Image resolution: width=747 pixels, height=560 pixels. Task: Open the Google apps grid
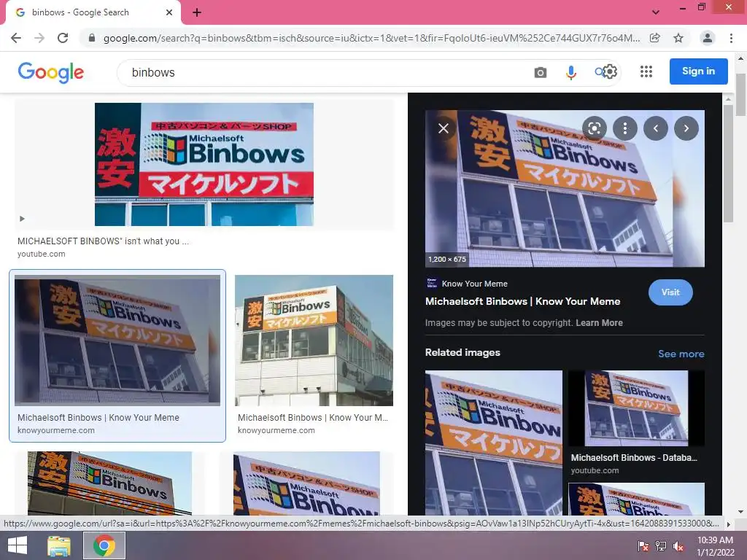pyautogui.click(x=646, y=71)
